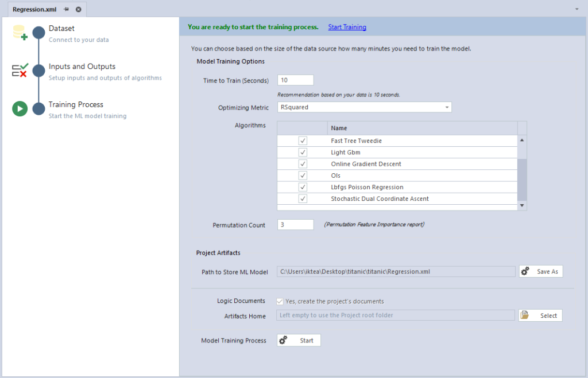Screen dimensions: 588x378
Task: Select the 'Light Gbm' row text
Action: [x=345, y=153]
